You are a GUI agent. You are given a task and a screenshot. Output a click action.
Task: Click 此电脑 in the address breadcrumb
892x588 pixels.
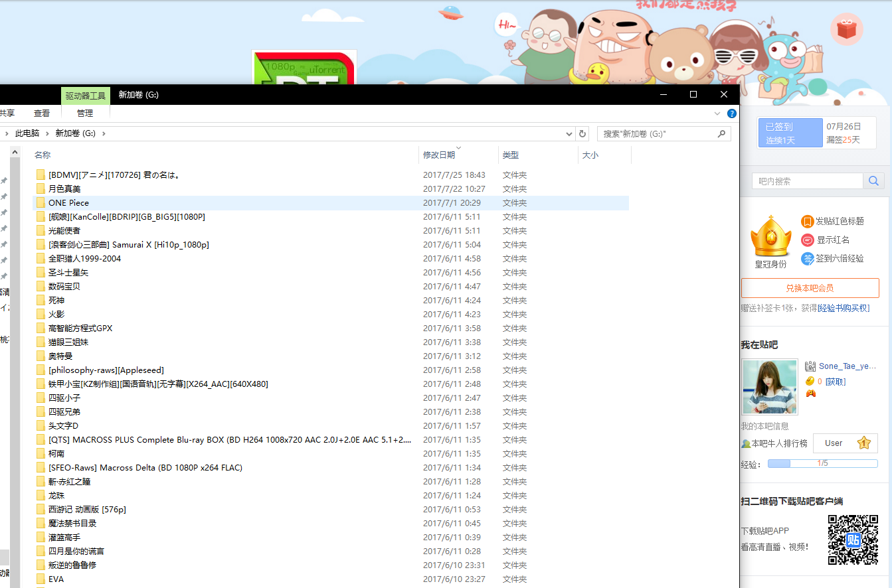27,133
